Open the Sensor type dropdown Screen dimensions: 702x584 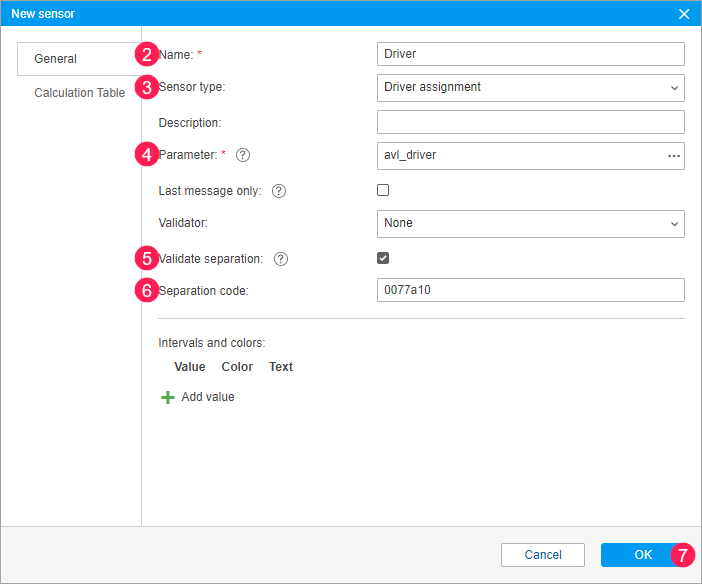[530, 88]
